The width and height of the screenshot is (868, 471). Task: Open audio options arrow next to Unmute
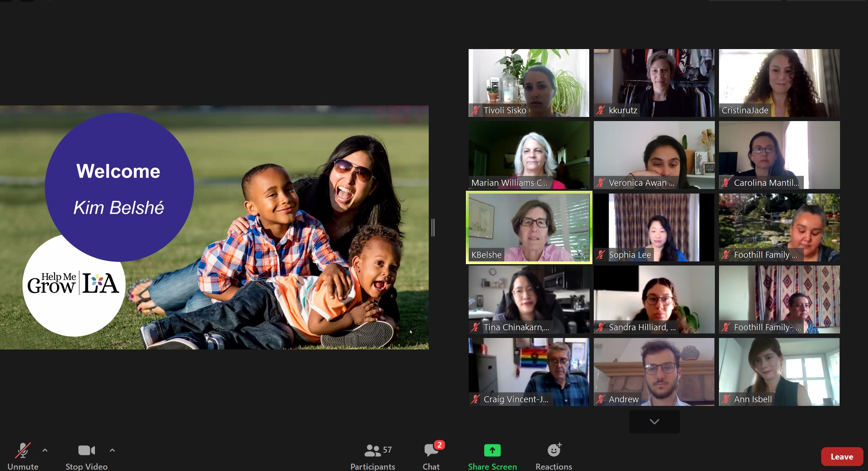click(45, 450)
